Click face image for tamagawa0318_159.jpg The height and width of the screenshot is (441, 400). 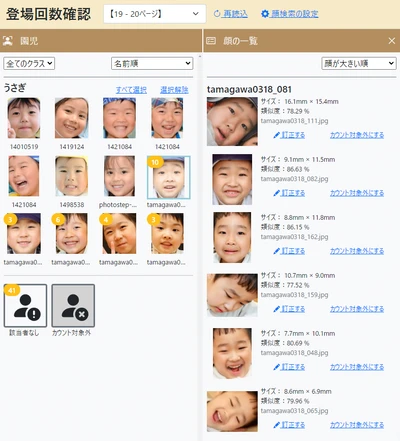232,295
